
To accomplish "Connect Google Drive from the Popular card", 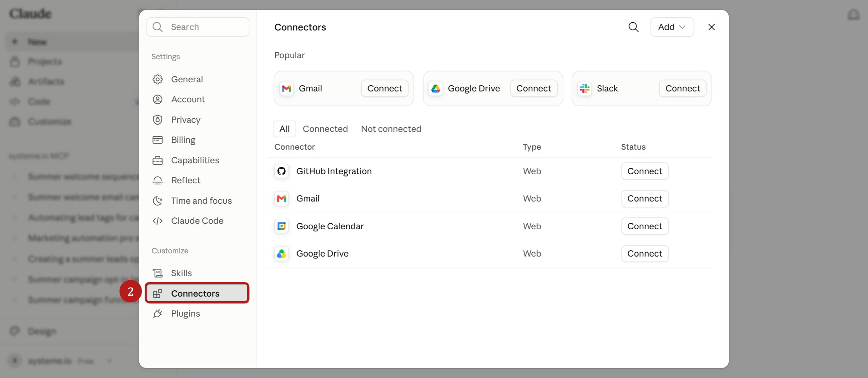I will click(534, 88).
